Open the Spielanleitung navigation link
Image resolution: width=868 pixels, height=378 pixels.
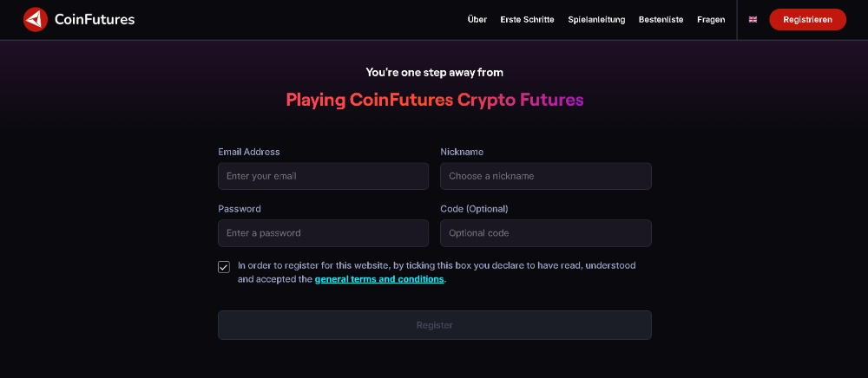click(x=596, y=19)
